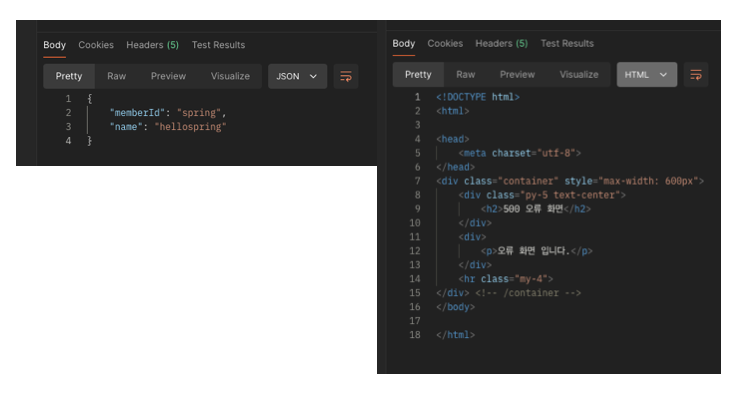Open Headers (5) tab in HTML response panel

501,43
